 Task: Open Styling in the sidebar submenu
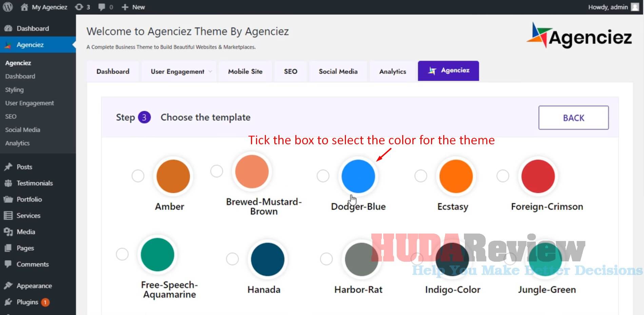pyautogui.click(x=15, y=90)
